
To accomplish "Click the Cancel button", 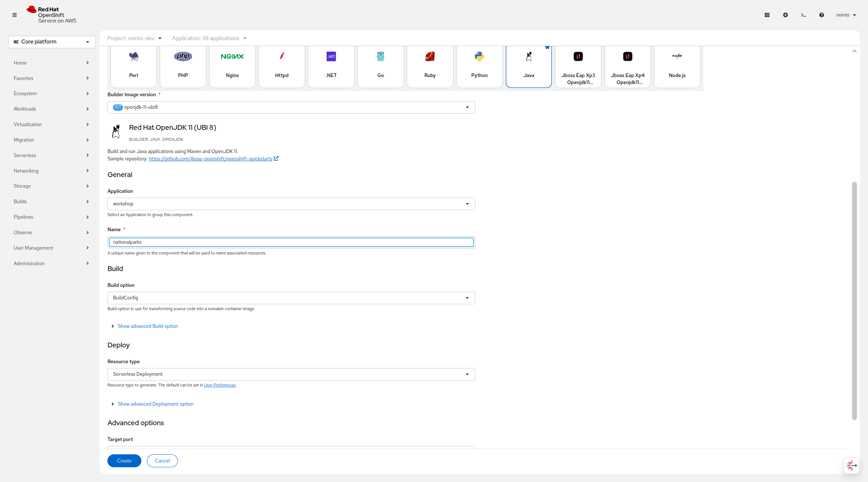I will click(162, 461).
